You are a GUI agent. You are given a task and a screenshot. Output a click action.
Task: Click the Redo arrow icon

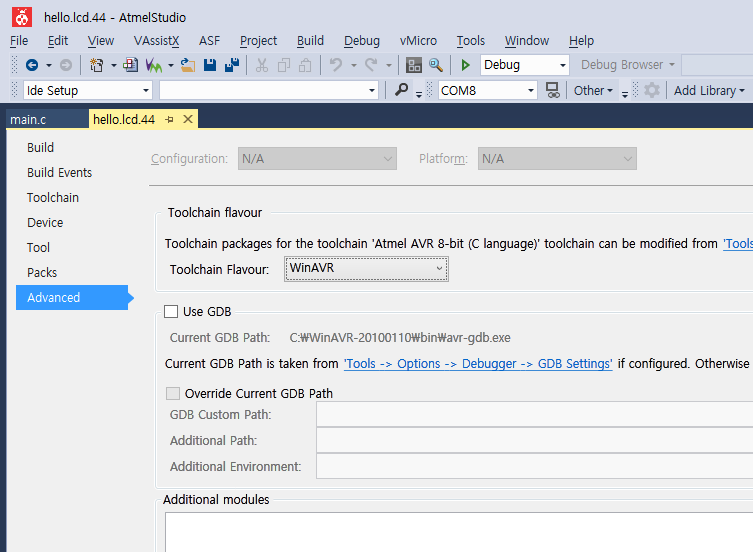371,65
